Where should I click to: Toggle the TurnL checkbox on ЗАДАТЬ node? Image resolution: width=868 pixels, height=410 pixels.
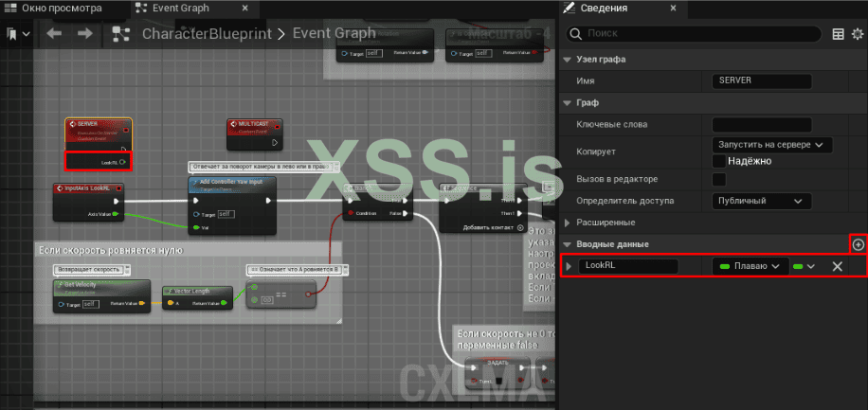click(498, 381)
